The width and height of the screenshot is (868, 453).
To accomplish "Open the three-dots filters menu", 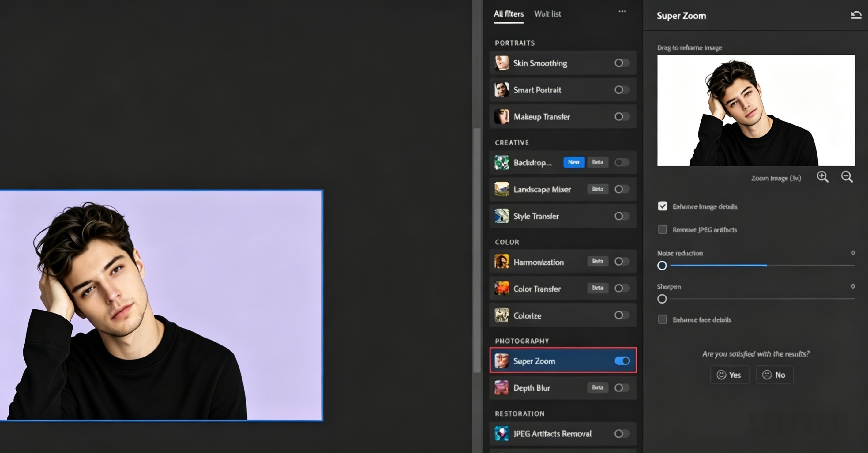I will coord(622,11).
